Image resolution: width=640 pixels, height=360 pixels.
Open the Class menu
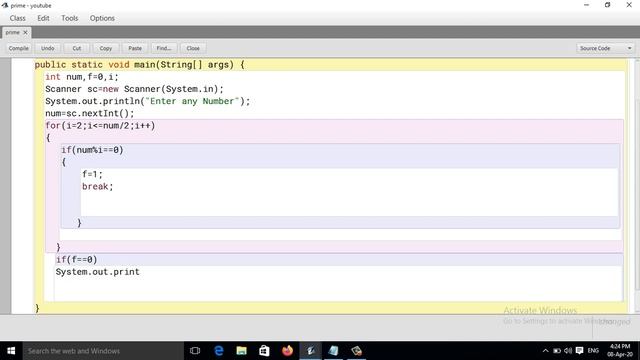coord(18,18)
